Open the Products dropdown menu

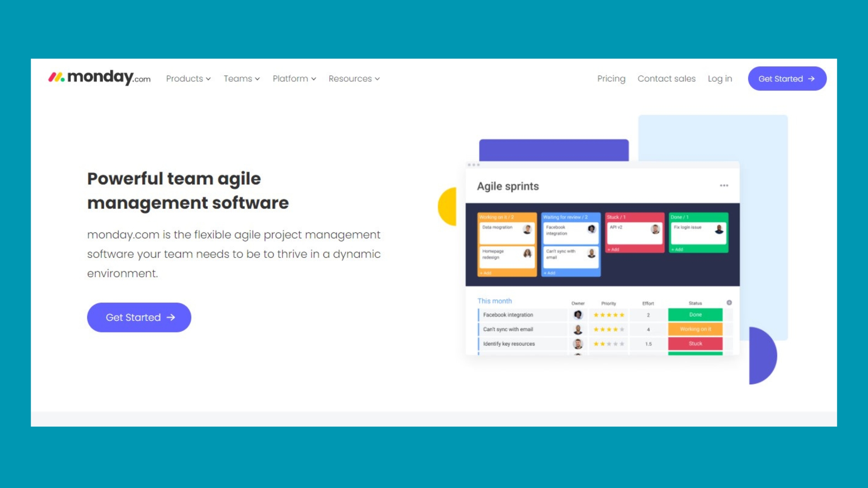tap(188, 79)
